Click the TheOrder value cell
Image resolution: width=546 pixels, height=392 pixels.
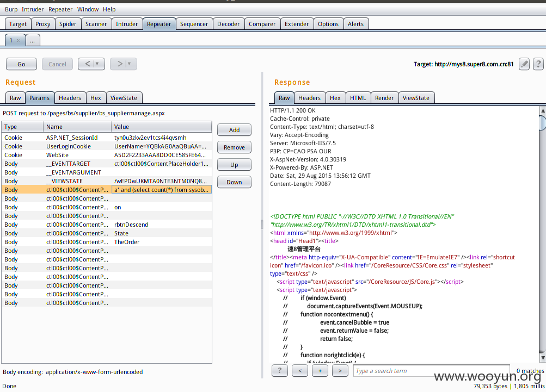click(162, 242)
